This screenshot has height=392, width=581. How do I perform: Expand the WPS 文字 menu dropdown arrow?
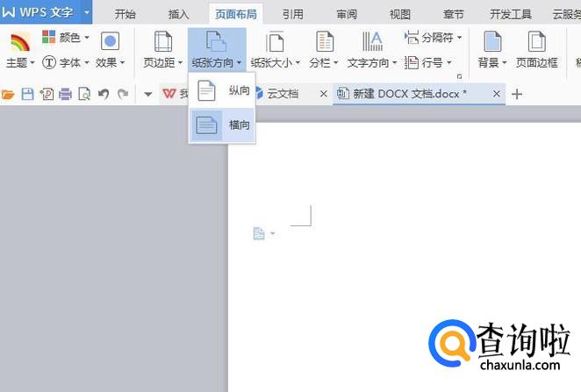tap(87, 12)
